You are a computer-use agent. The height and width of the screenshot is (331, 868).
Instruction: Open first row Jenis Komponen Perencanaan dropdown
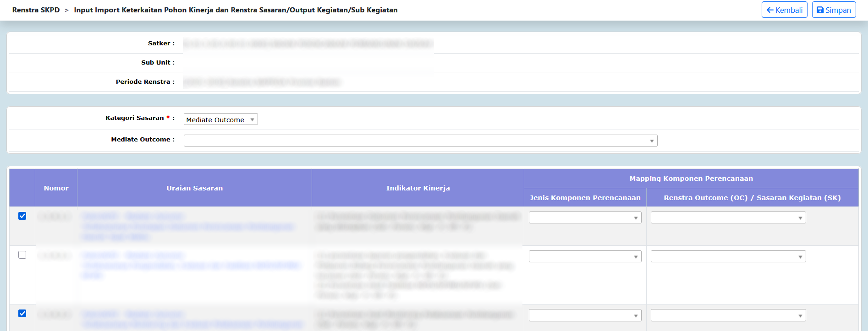pos(585,217)
